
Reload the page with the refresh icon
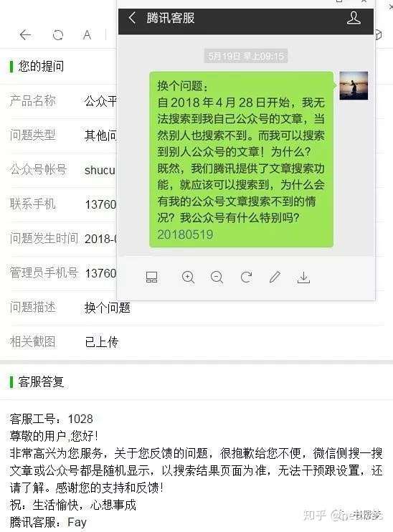pyautogui.click(x=58, y=34)
